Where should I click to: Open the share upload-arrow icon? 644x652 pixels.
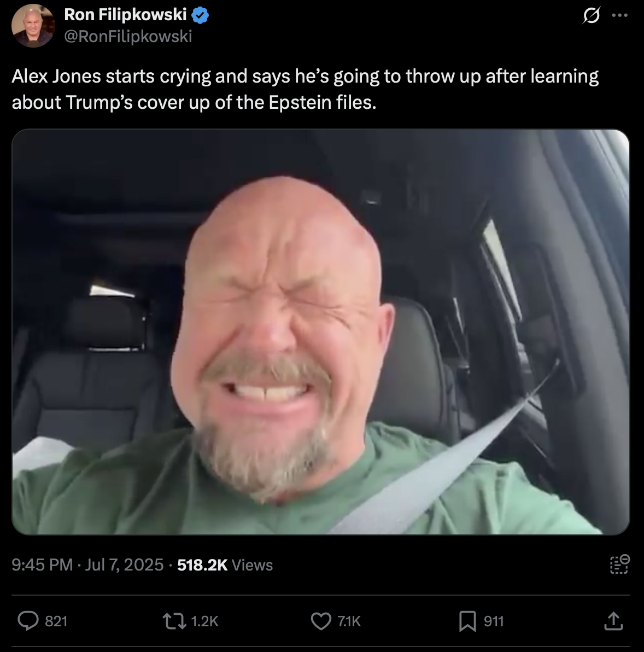coord(614,621)
